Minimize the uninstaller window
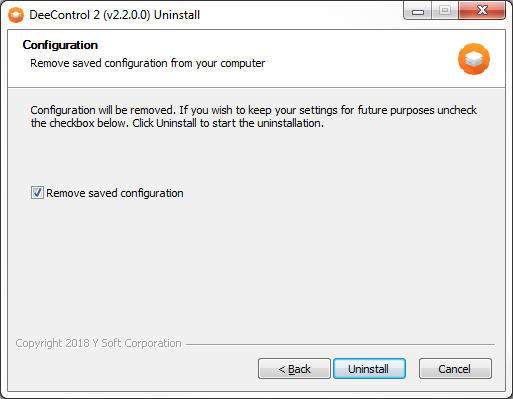513x399 pixels. (x=418, y=11)
